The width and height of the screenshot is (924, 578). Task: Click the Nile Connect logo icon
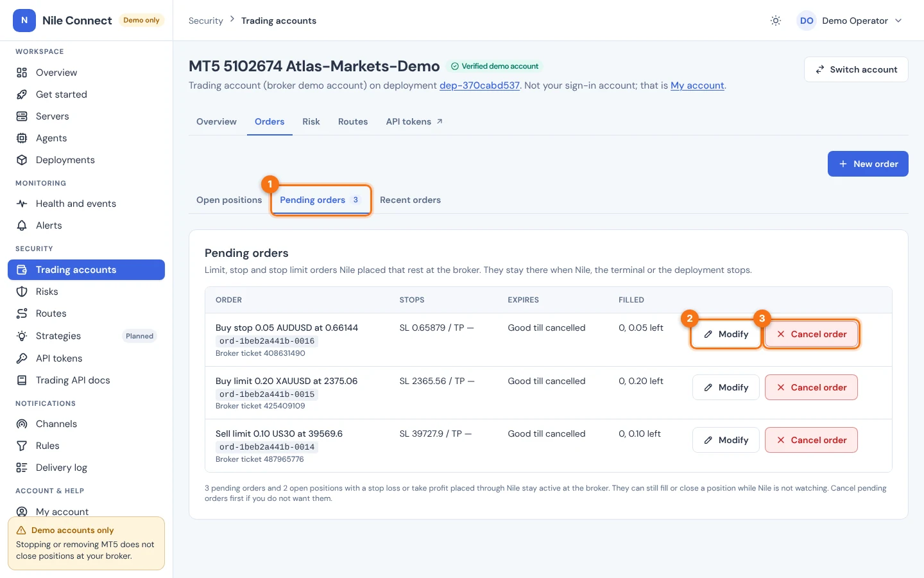pyautogui.click(x=24, y=20)
